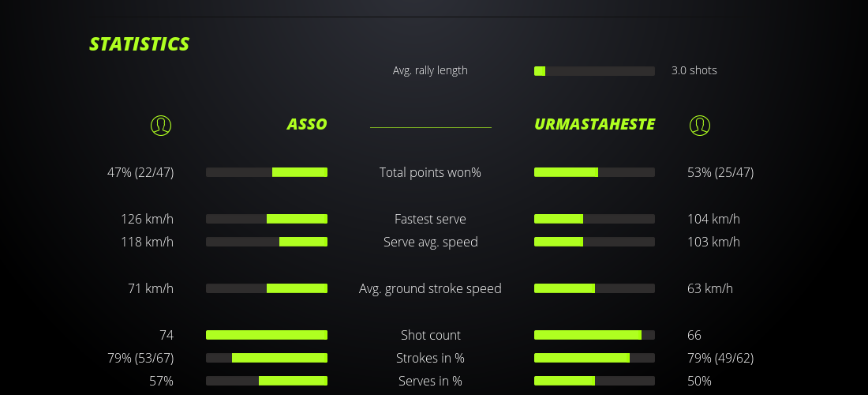The height and width of the screenshot is (395, 868).
Task: Click ASSO's Fastest serve bar
Action: pyautogui.click(x=267, y=219)
